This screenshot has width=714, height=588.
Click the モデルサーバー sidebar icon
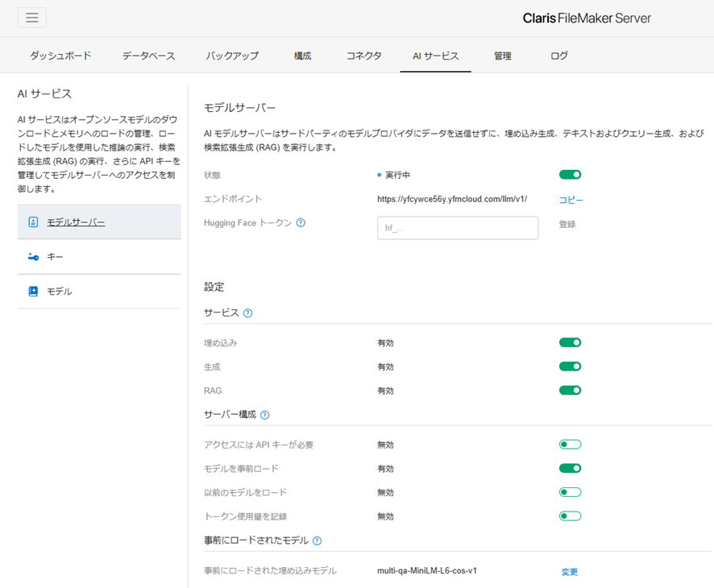pyautogui.click(x=33, y=222)
